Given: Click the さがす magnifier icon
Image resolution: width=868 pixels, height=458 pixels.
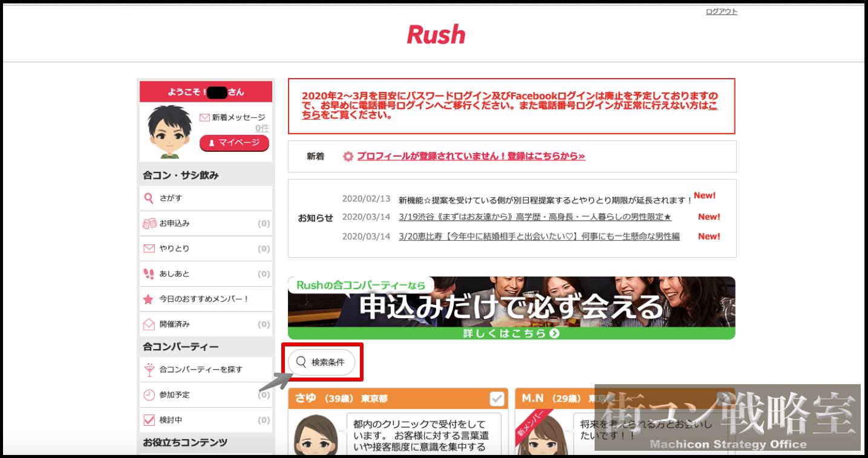Looking at the screenshot, I should 149,198.
